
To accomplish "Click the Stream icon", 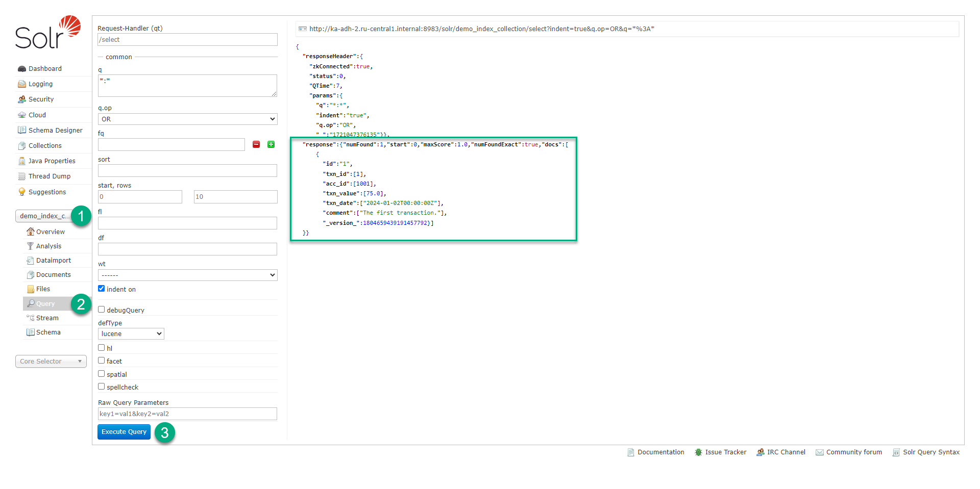I will point(31,318).
